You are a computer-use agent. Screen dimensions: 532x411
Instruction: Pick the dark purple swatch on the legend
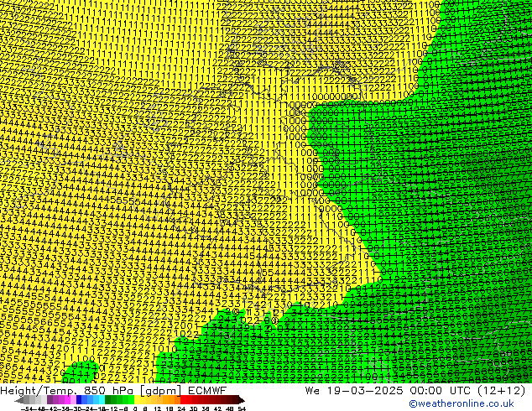point(50,400)
